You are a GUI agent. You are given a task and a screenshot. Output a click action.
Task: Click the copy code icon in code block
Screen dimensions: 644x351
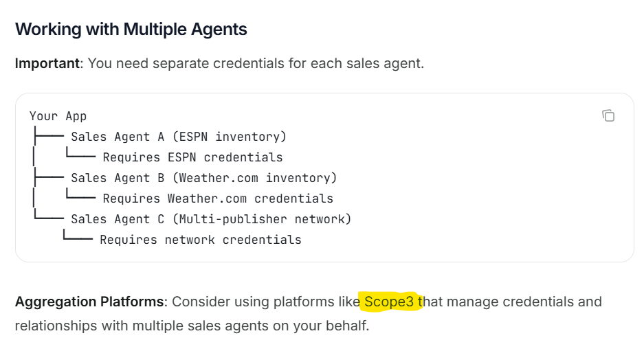[608, 115]
